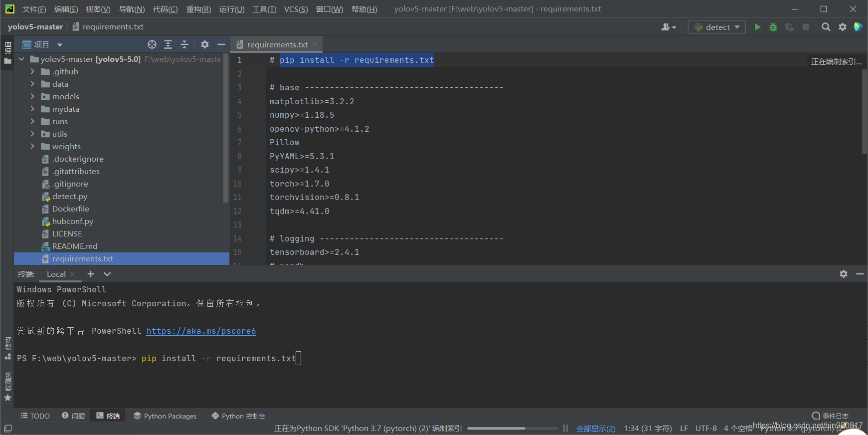This screenshot has height=435, width=868.
Task: Expand the .github folder
Action: 32,71
